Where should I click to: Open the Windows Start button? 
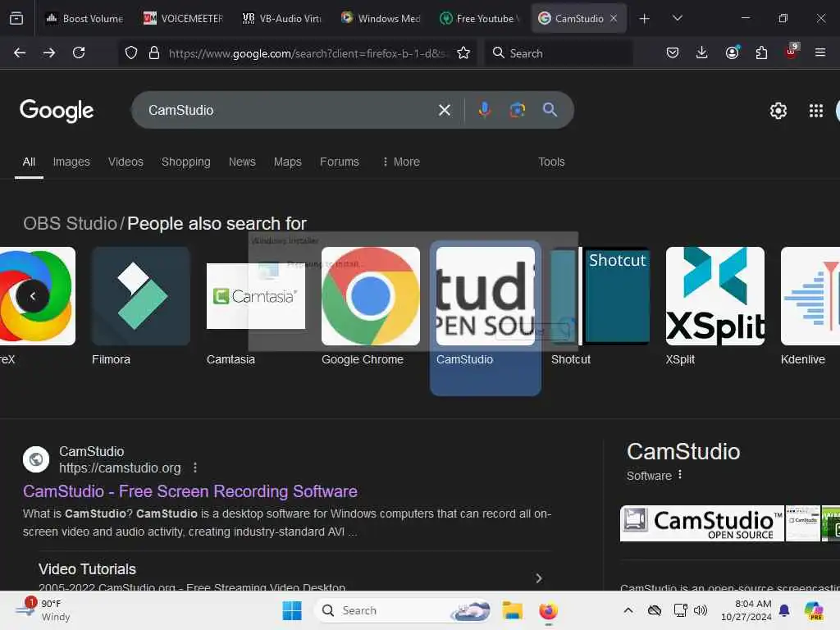pos(292,610)
